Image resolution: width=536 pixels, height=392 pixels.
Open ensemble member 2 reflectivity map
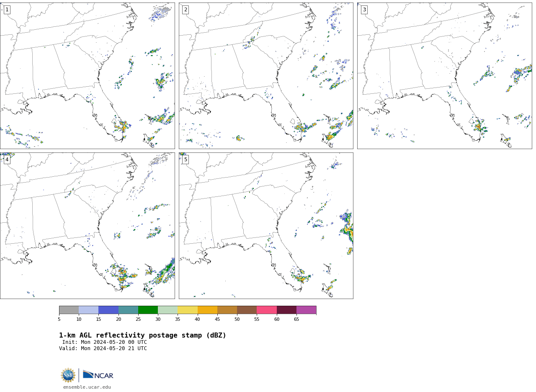[266, 76]
